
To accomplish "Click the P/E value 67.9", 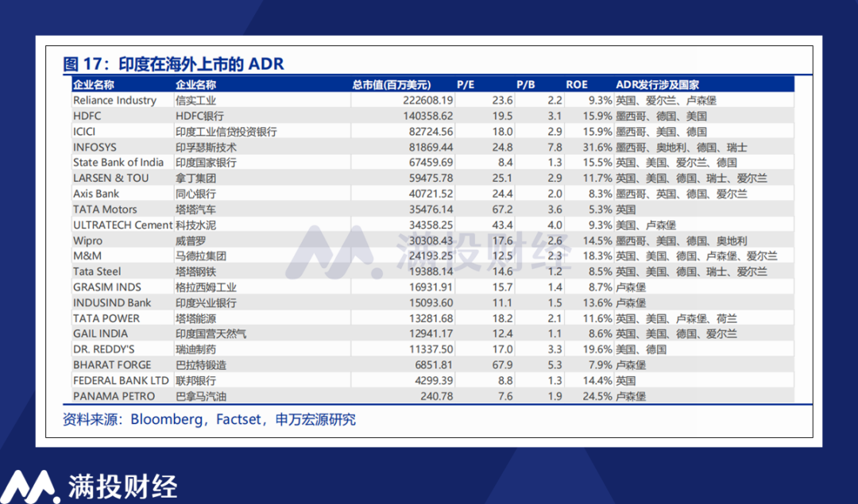I will click(502, 364).
